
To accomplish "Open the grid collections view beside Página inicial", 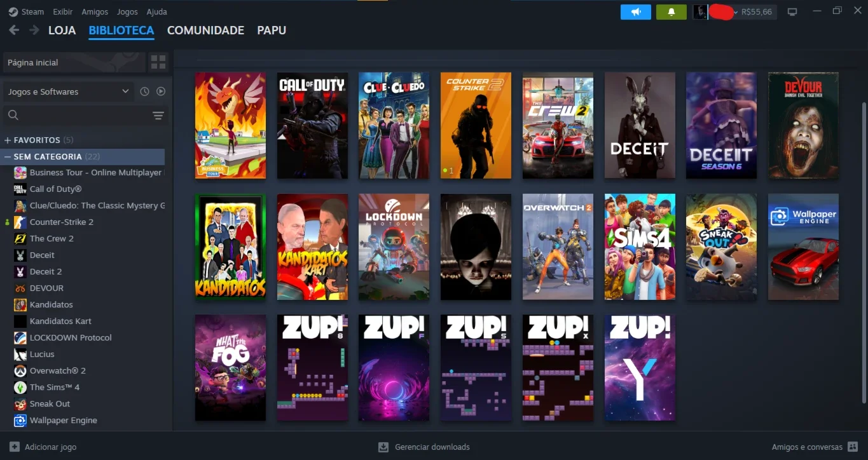I will pyautogui.click(x=158, y=62).
